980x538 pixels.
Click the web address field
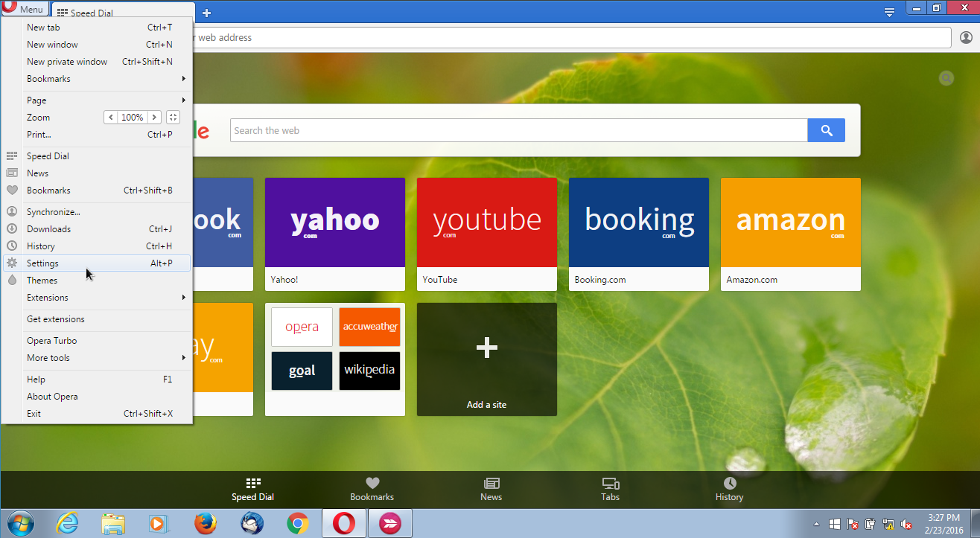571,37
